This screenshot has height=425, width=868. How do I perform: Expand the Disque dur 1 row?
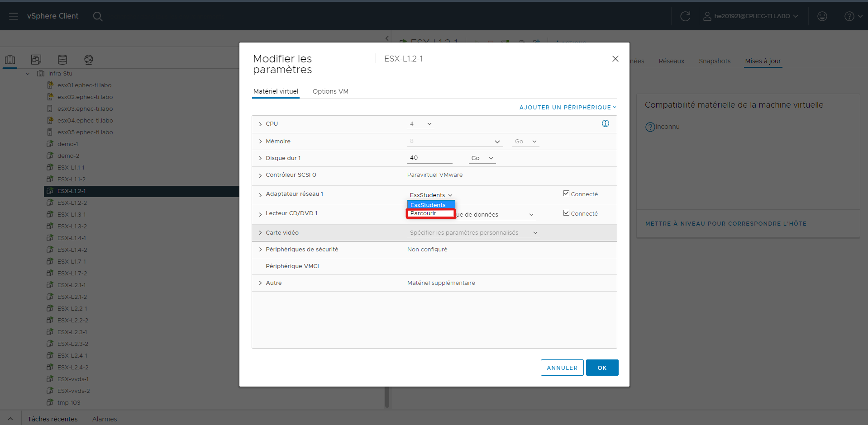pyautogui.click(x=260, y=158)
